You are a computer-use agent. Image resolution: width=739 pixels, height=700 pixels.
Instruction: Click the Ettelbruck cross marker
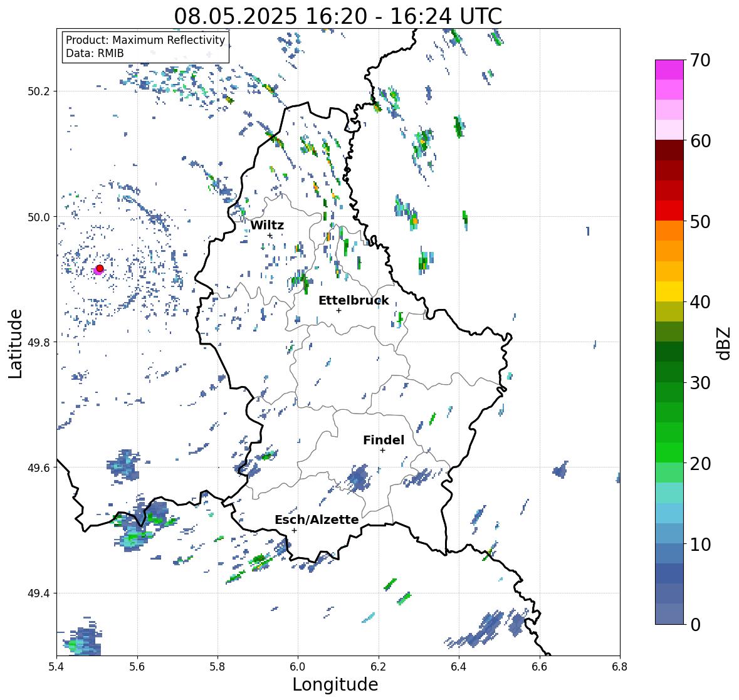[x=338, y=310]
